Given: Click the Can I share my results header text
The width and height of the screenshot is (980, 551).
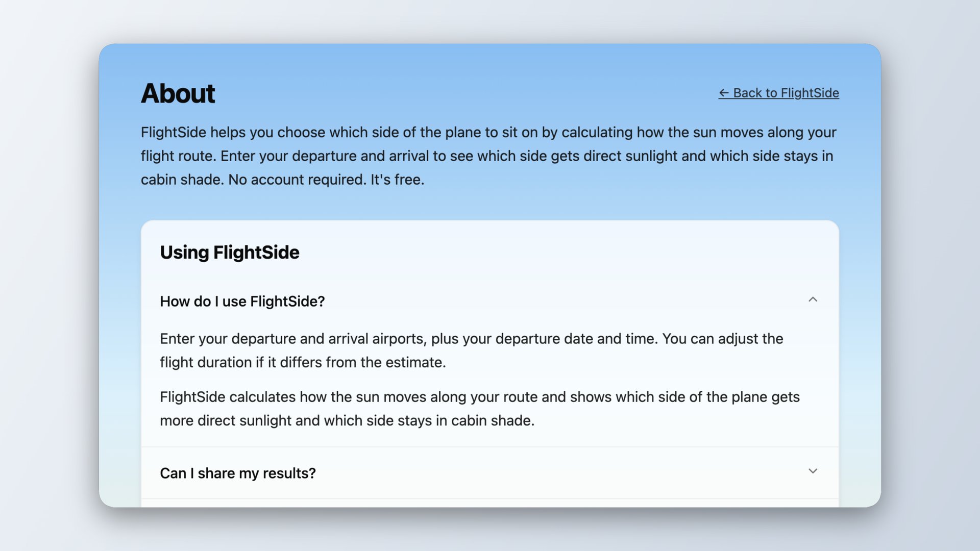Looking at the screenshot, I should [x=238, y=473].
